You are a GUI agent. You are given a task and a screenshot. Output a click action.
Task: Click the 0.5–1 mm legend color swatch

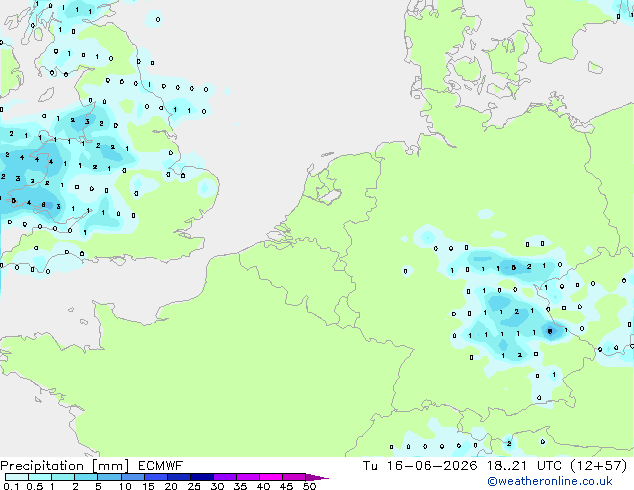(x=40, y=477)
